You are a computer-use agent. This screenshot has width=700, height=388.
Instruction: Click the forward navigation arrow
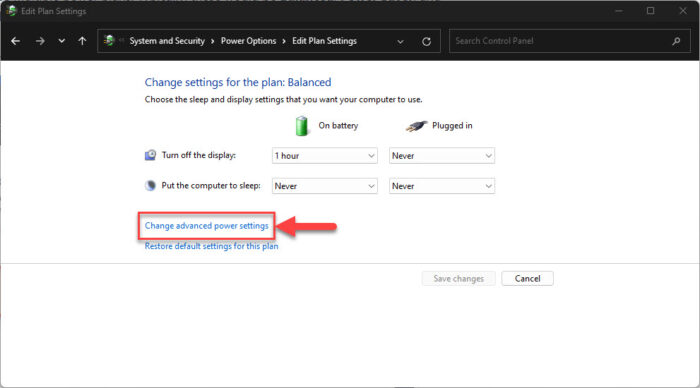(x=40, y=41)
